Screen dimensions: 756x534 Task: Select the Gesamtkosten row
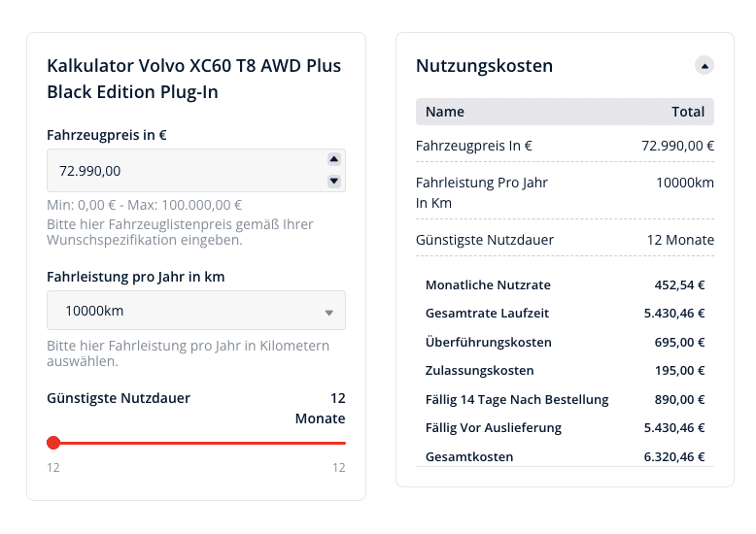pos(565,456)
